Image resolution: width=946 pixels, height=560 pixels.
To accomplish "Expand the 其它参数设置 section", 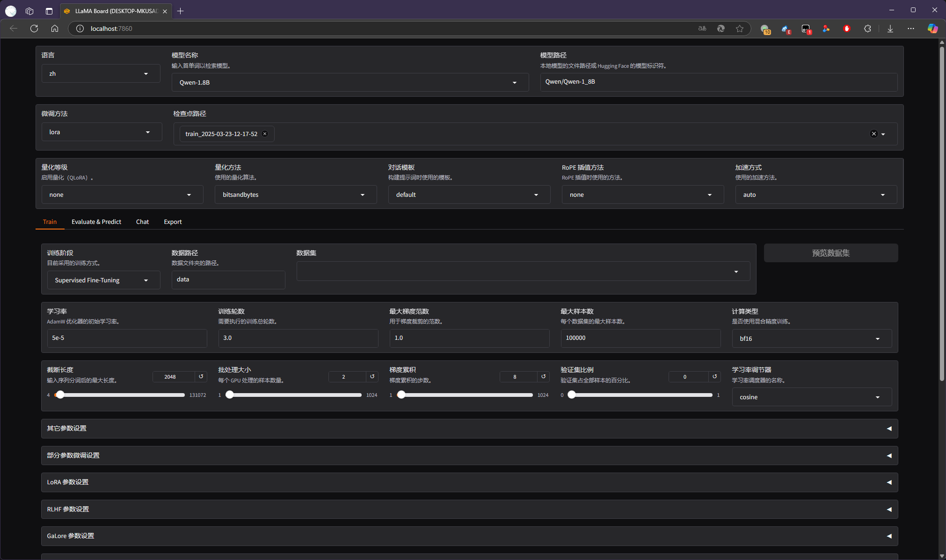I will coord(469,428).
